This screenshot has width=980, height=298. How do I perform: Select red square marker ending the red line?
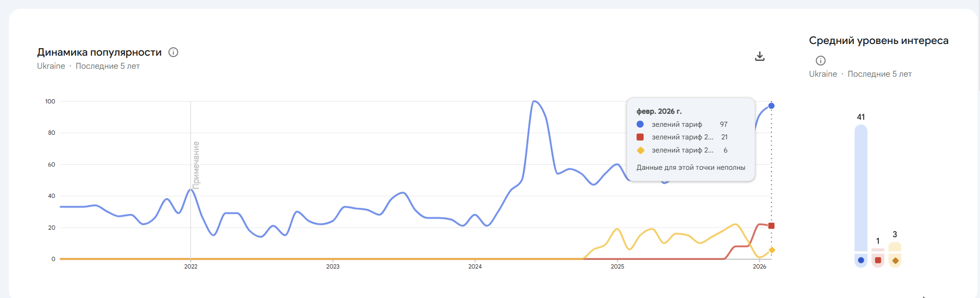click(x=772, y=226)
